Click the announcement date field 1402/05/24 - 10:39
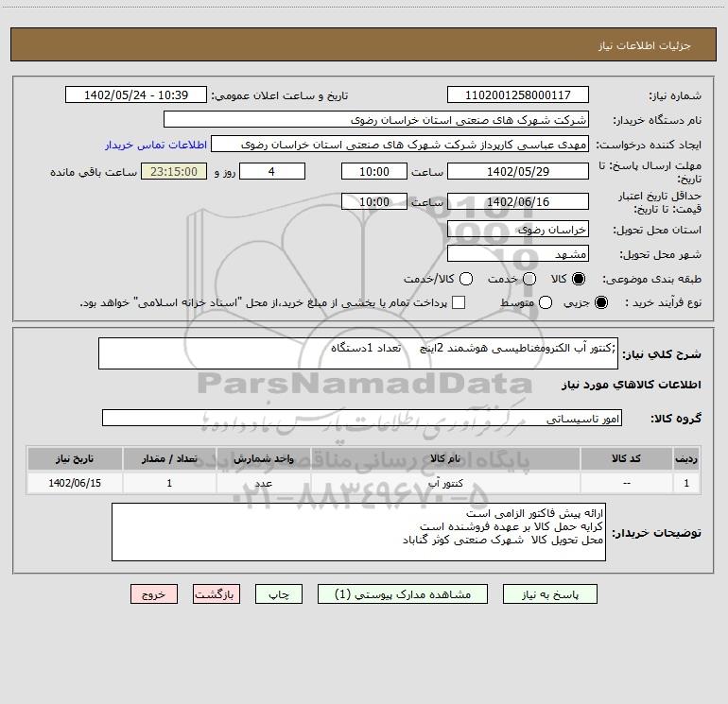 (136, 94)
